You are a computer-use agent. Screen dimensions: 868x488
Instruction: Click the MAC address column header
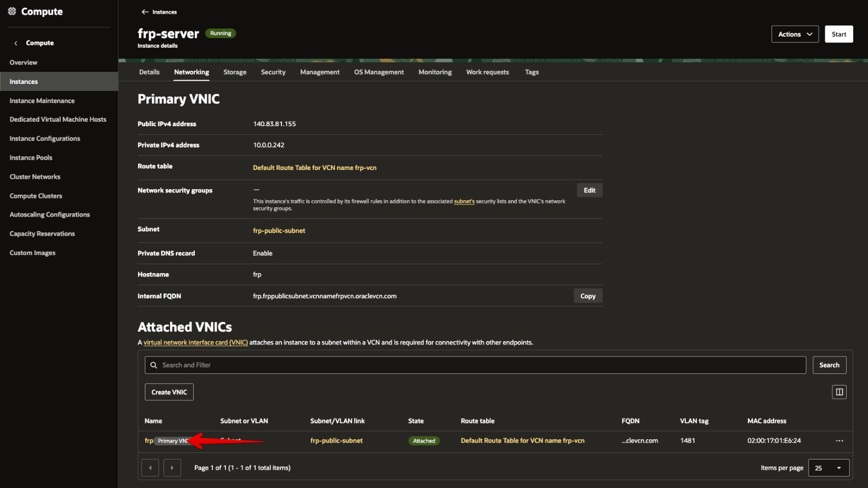766,421
